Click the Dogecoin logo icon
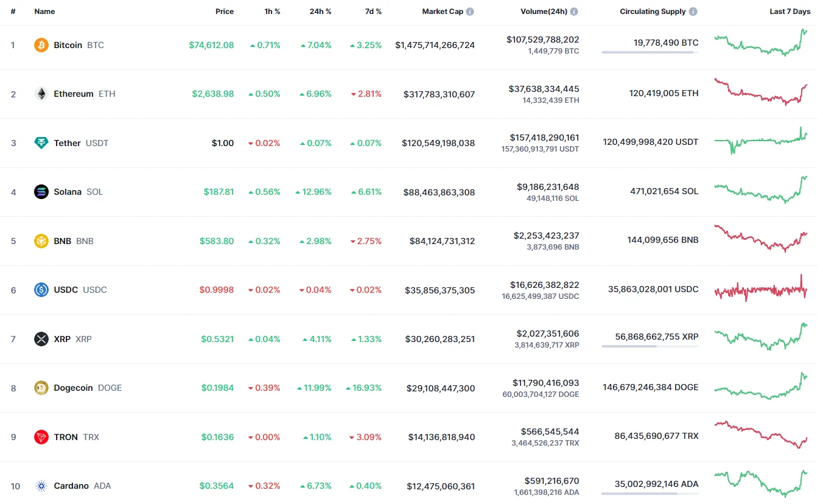 41,388
